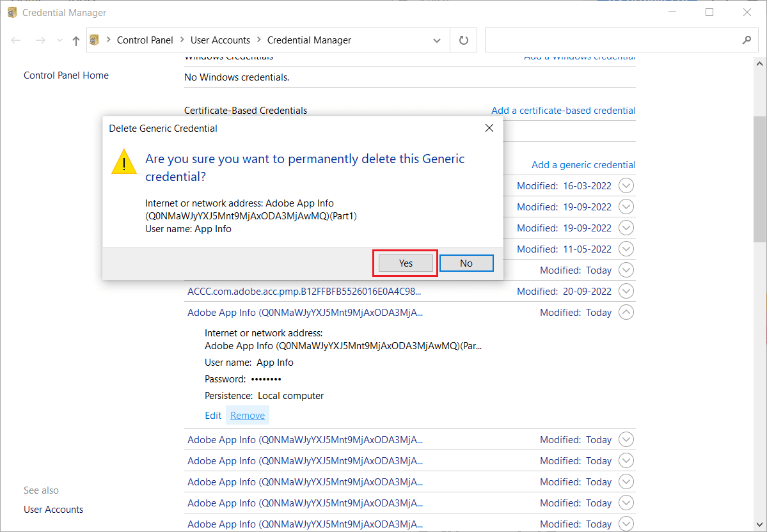The width and height of the screenshot is (767, 532).
Task: Open the address bar history dropdown
Action: 437,40
